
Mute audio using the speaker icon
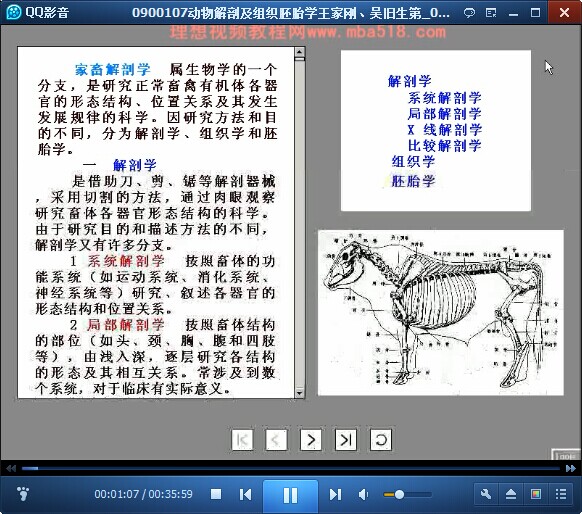pyautogui.click(x=363, y=494)
